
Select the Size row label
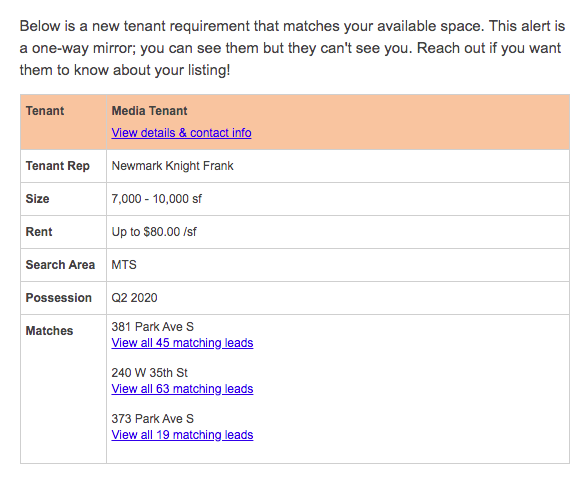pos(37,199)
